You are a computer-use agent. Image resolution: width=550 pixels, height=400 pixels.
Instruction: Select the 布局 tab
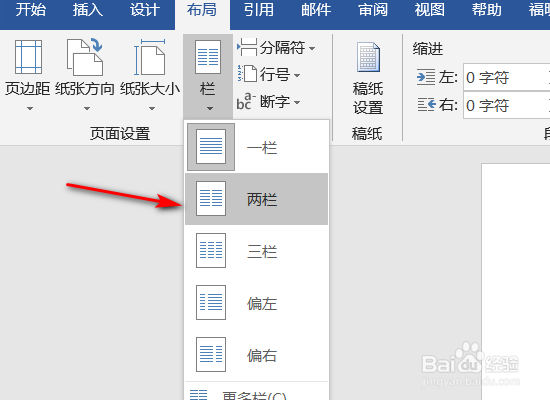[x=202, y=10]
